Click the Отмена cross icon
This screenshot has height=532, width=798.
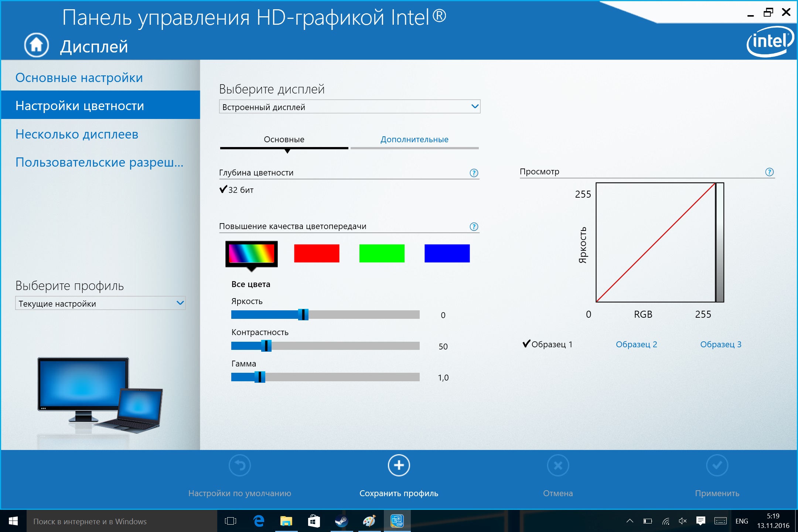pyautogui.click(x=558, y=465)
